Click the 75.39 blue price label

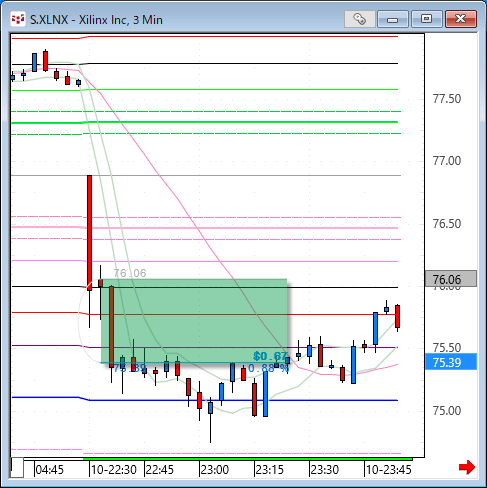pos(451,362)
